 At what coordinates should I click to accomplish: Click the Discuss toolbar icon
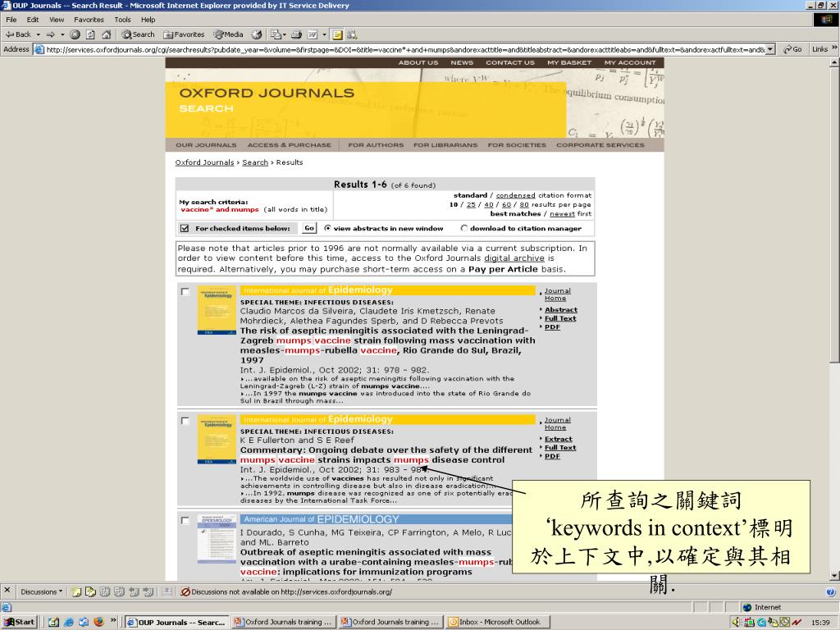click(x=337, y=34)
